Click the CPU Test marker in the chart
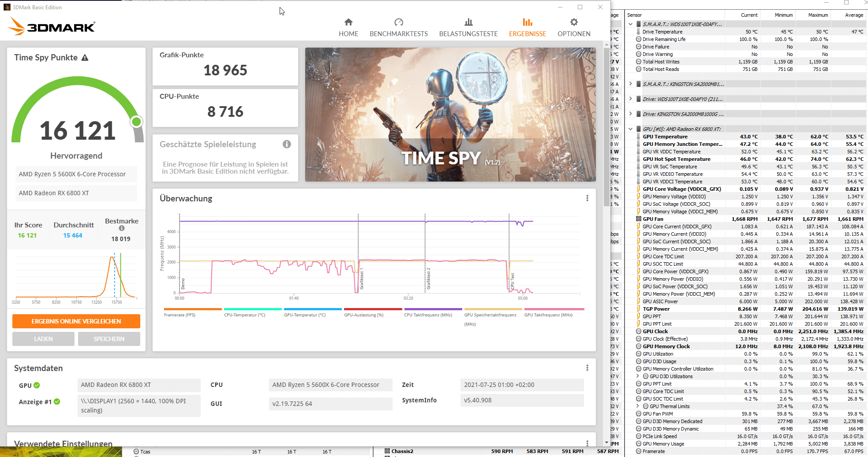Image resolution: width=868 pixels, height=457 pixels. (513, 281)
